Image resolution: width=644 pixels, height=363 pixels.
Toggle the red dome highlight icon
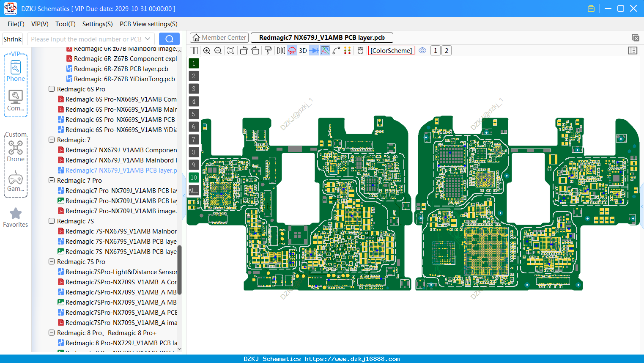tap(292, 50)
